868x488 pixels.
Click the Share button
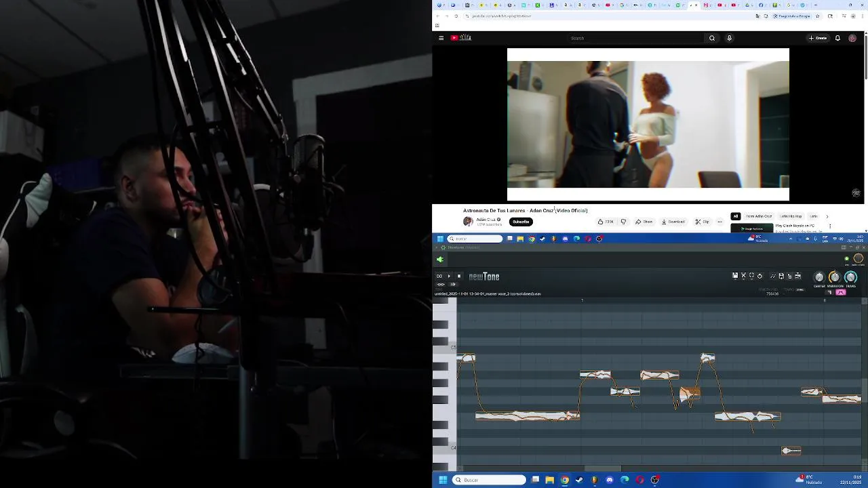point(644,222)
